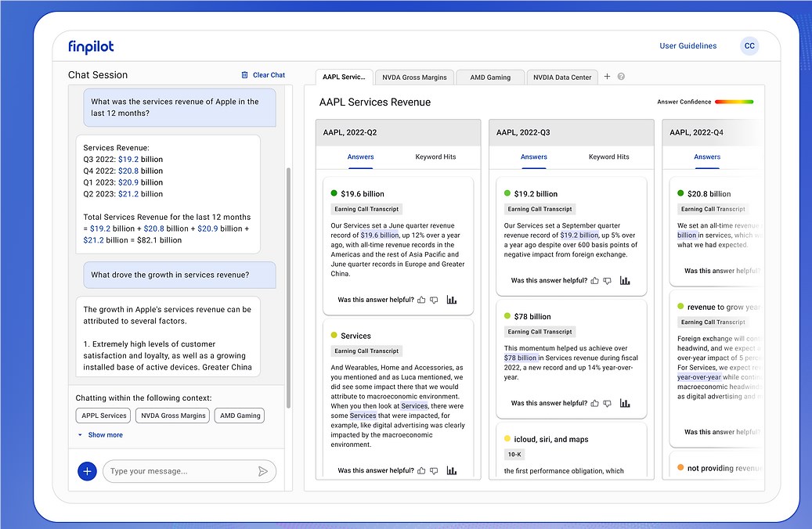Click the Answer Confidence color gradient bar
The height and width of the screenshot is (529, 812).
click(734, 102)
